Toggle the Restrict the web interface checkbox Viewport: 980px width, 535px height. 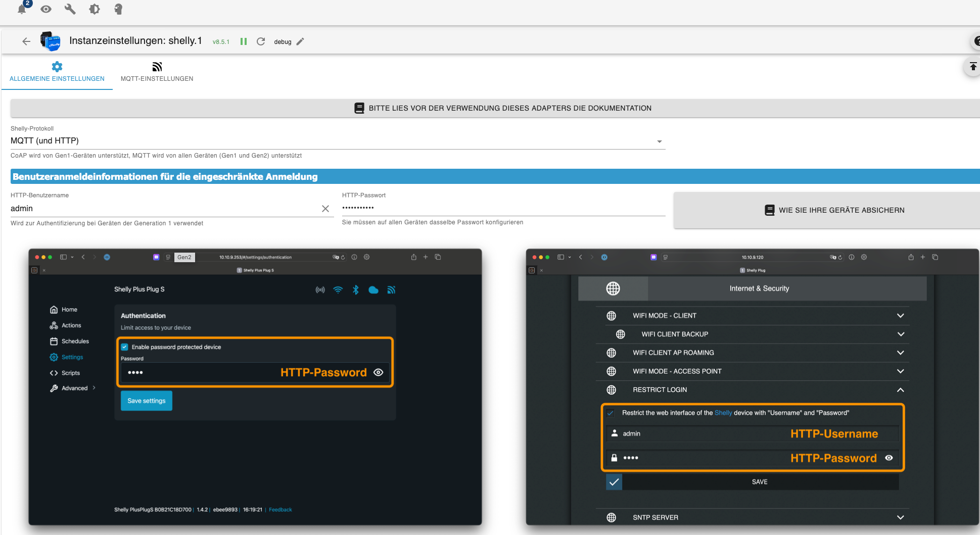pos(611,413)
